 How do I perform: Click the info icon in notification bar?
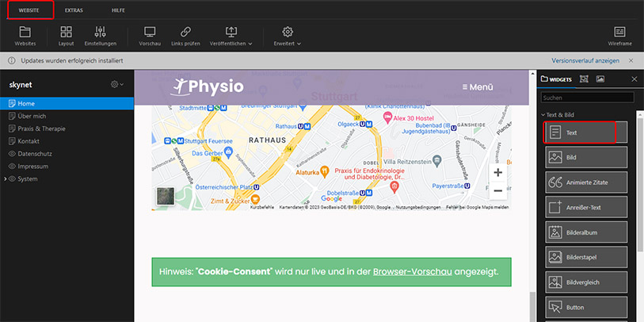click(x=12, y=60)
